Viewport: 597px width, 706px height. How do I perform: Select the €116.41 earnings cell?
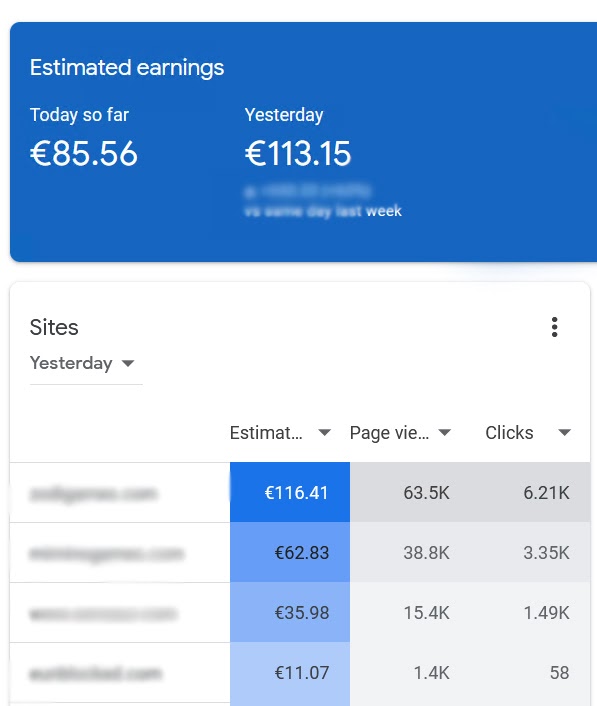pos(290,492)
